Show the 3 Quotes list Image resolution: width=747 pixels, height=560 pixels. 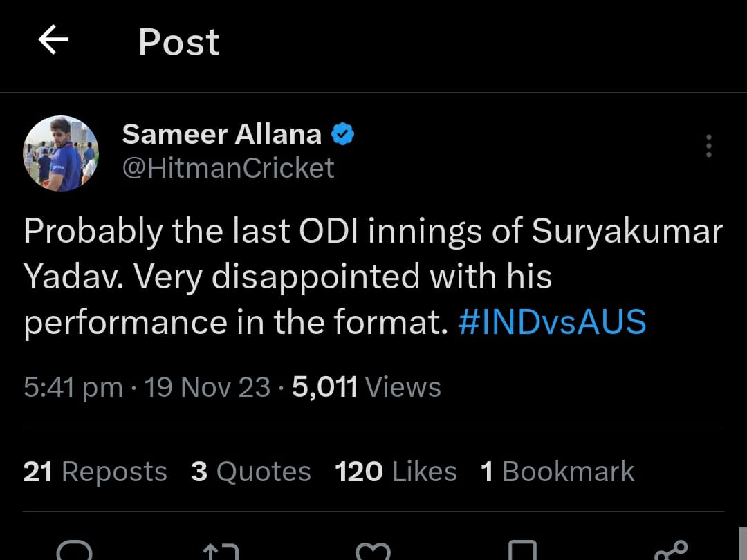click(251, 472)
